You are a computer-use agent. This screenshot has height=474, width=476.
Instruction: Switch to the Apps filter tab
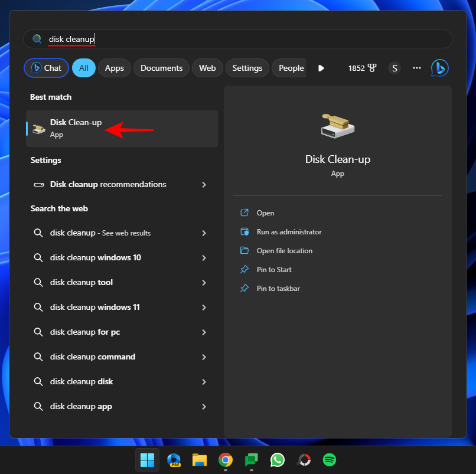click(x=114, y=68)
